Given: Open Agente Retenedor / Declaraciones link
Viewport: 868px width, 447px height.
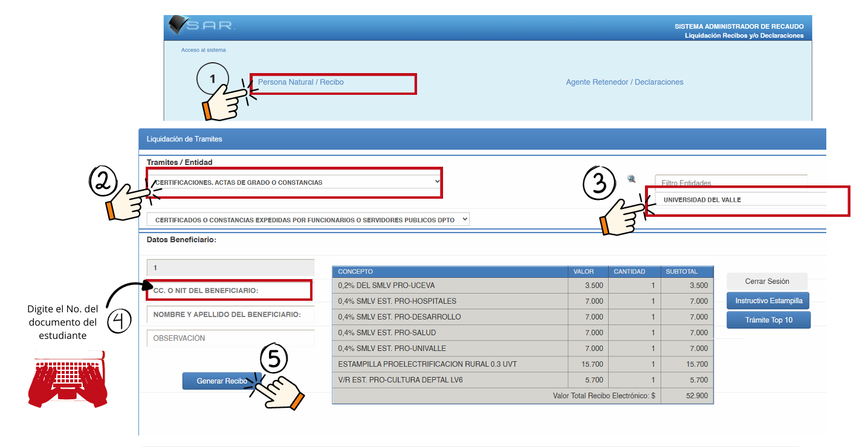Looking at the screenshot, I should coord(624,82).
